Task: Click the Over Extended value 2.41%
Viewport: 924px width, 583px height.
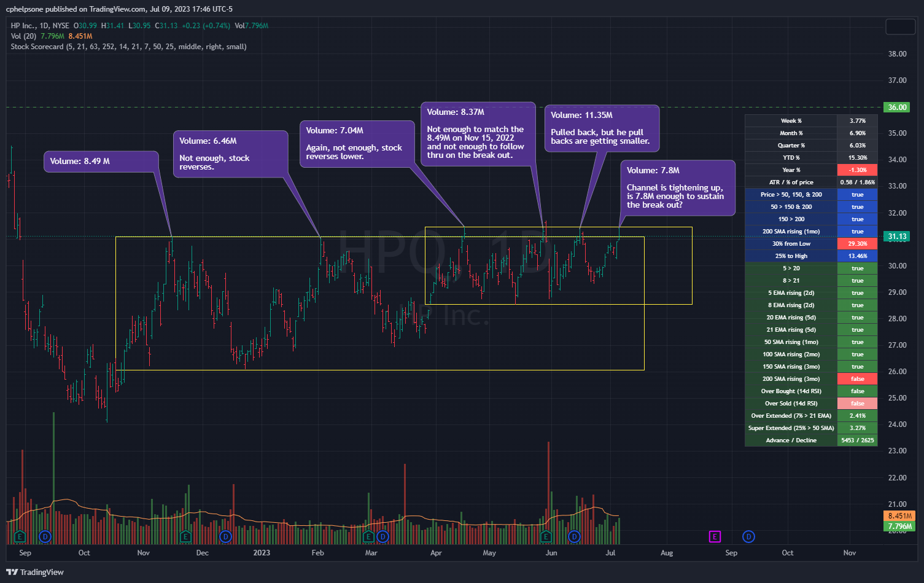Action: click(x=857, y=416)
